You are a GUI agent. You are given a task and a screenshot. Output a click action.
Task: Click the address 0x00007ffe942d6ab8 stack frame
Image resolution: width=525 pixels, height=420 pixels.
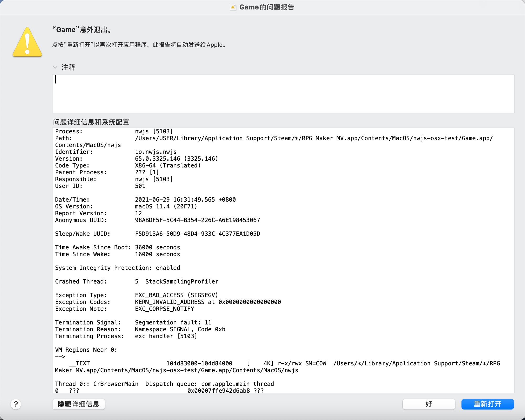tap(219, 390)
